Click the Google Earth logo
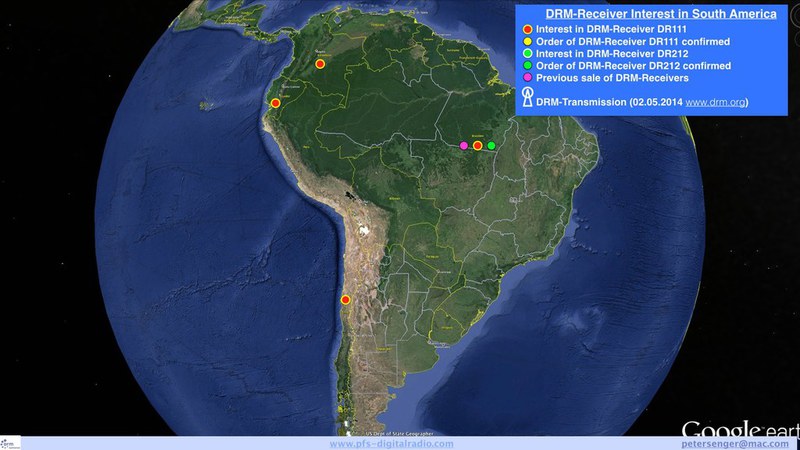 point(740,423)
